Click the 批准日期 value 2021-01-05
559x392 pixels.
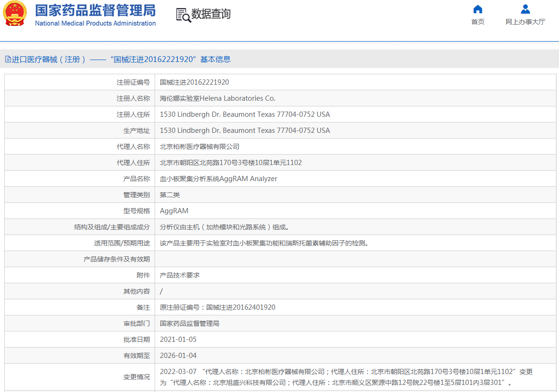click(x=178, y=340)
